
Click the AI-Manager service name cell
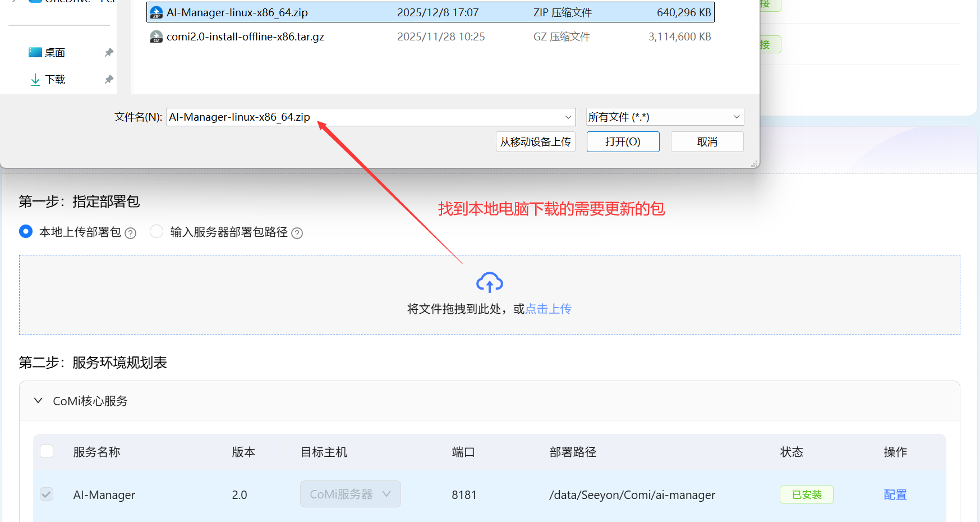[104, 494]
